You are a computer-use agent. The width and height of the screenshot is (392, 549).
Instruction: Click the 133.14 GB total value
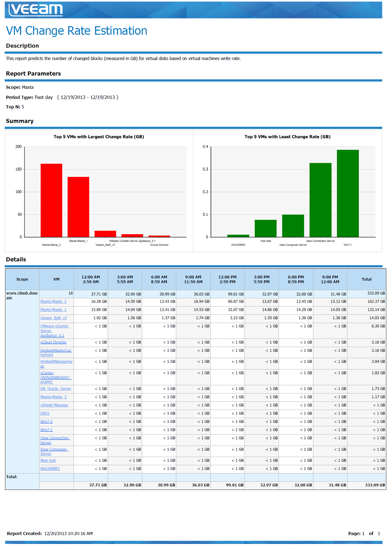pyautogui.click(x=376, y=310)
